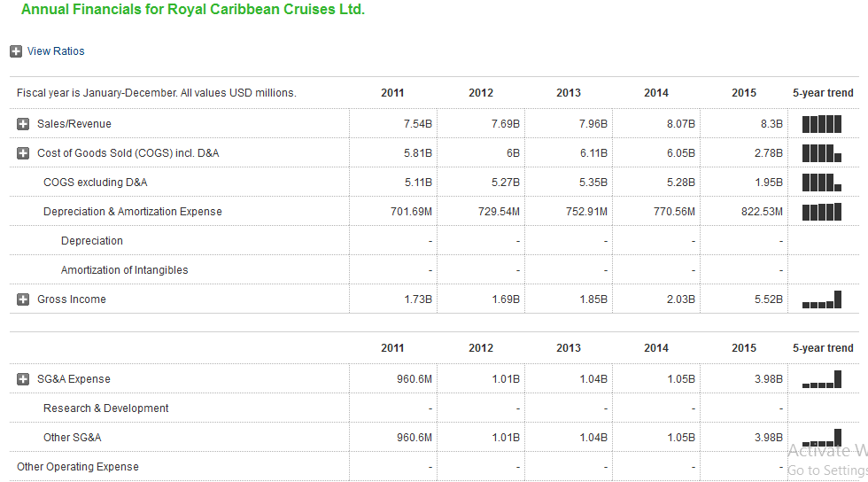Click SG&A Expense trend chart
Viewport: 868px width, 482px height.
(821, 381)
